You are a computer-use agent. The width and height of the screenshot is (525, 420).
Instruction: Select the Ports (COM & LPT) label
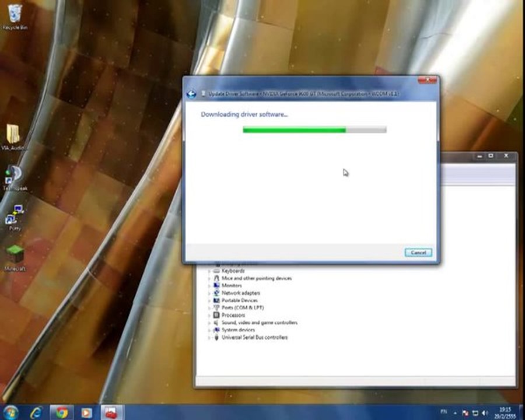tap(243, 307)
